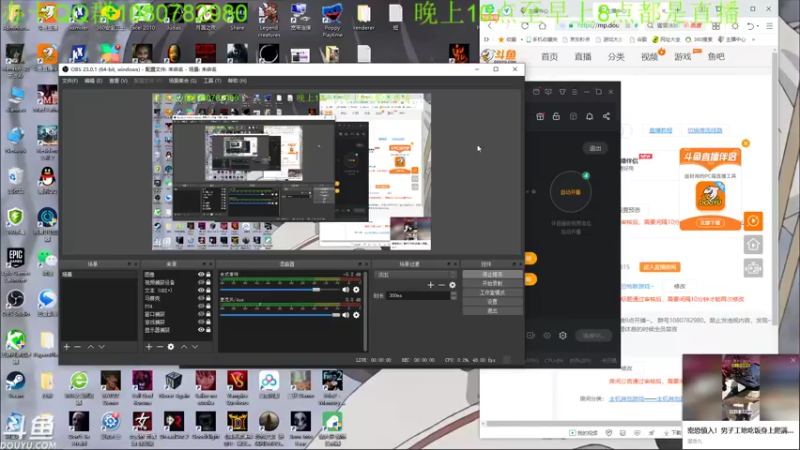This screenshot has height=450, width=800.
Task: Toggle visibility of first source 图像
Action: pos(201,274)
